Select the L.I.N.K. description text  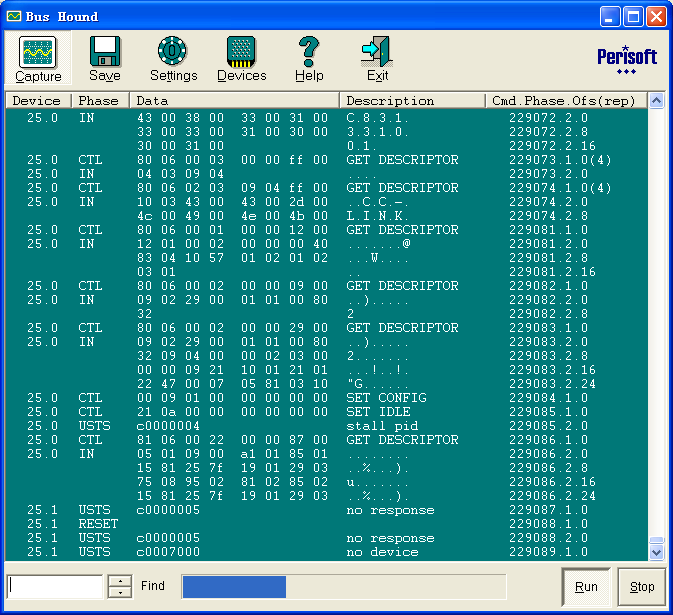(x=377, y=216)
